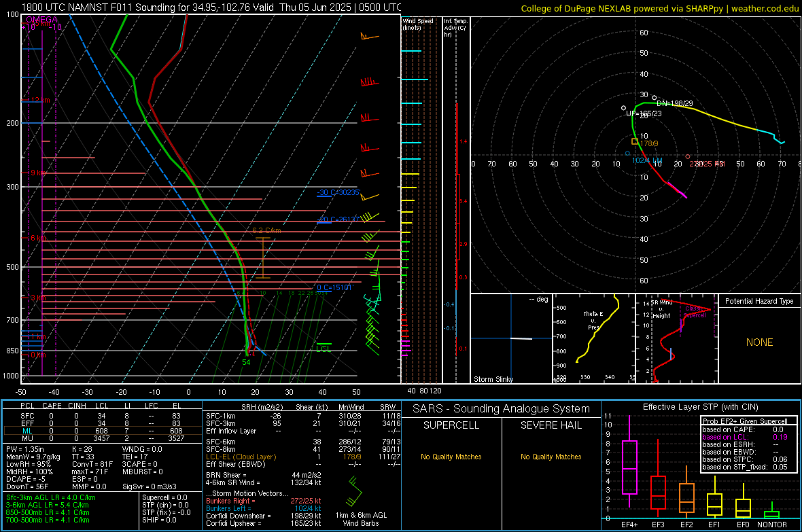This screenshot has height=532, width=802.
Task: Click the K = 28 index value
Action: tap(82, 449)
